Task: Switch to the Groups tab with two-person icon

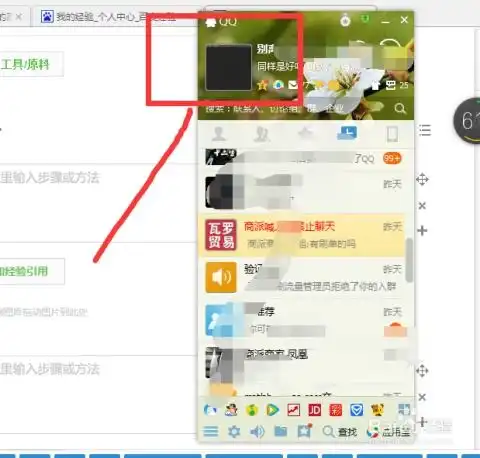Action: 262,134
